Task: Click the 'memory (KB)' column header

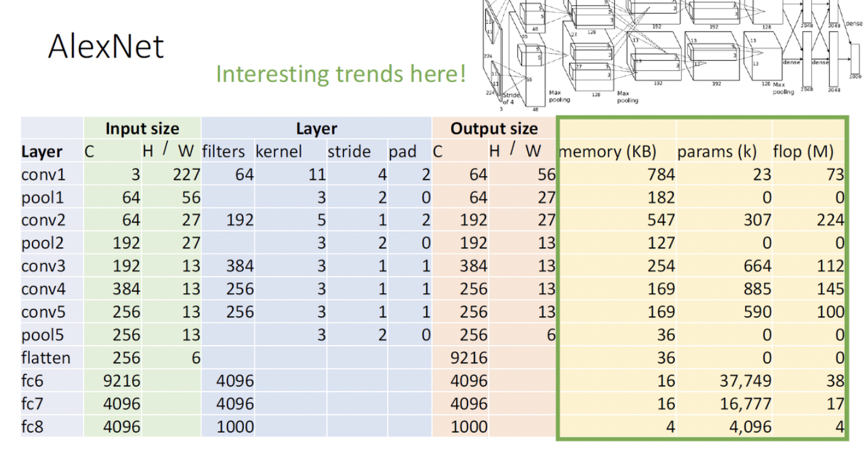Action: tap(616, 152)
